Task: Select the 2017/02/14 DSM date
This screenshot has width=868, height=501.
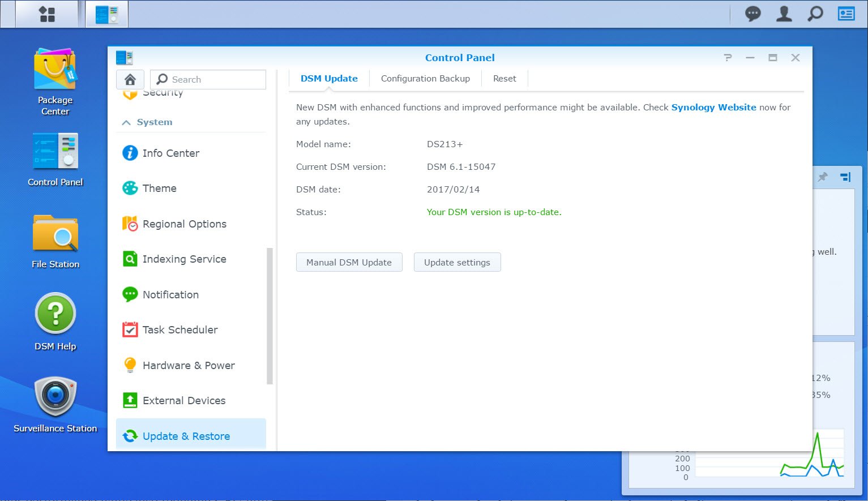Action: [x=453, y=190]
